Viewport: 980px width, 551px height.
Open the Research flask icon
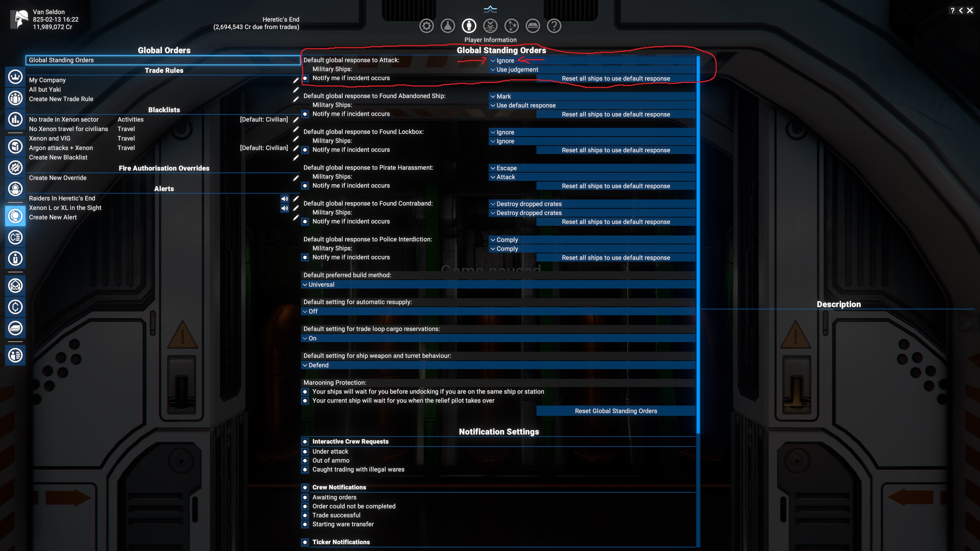(x=447, y=26)
